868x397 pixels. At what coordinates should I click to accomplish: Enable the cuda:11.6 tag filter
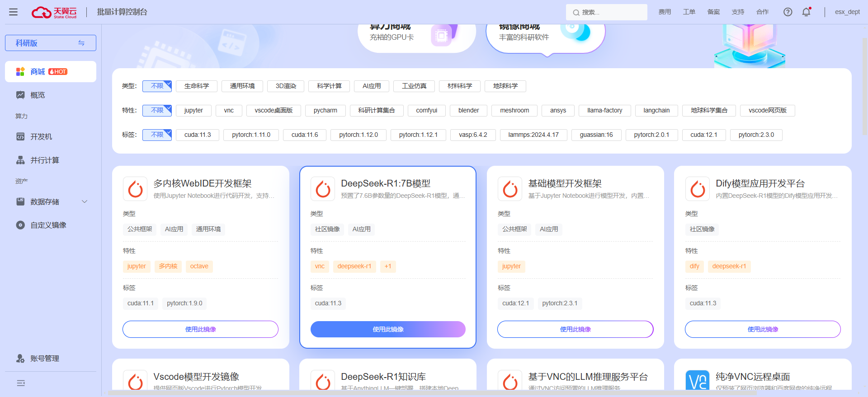304,135
